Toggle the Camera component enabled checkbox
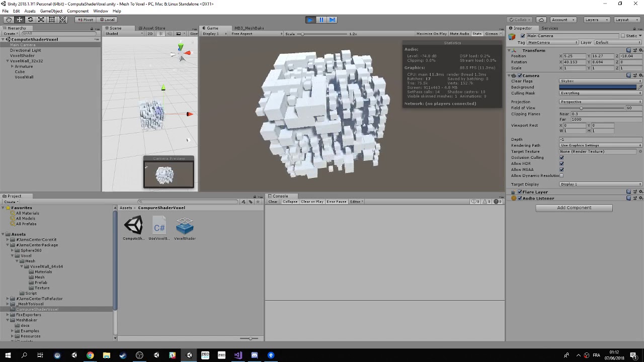The width and height of the screenshot is (644, 362). click(x=519, y=75)
